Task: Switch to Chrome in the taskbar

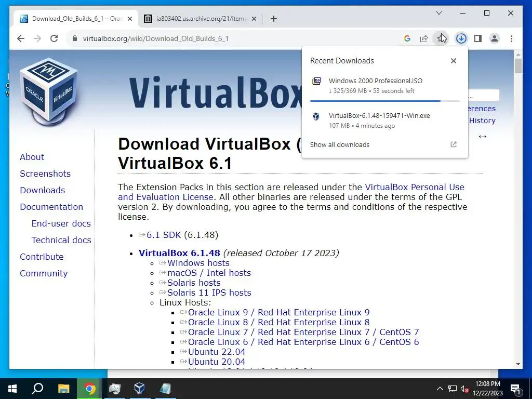Action: [89, 389]
